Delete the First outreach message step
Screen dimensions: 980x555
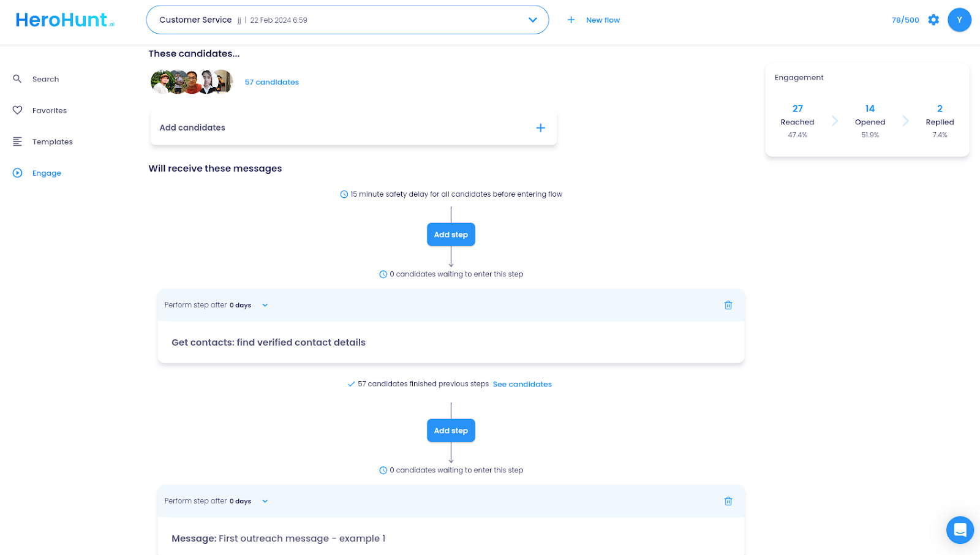tap(728, 501)
